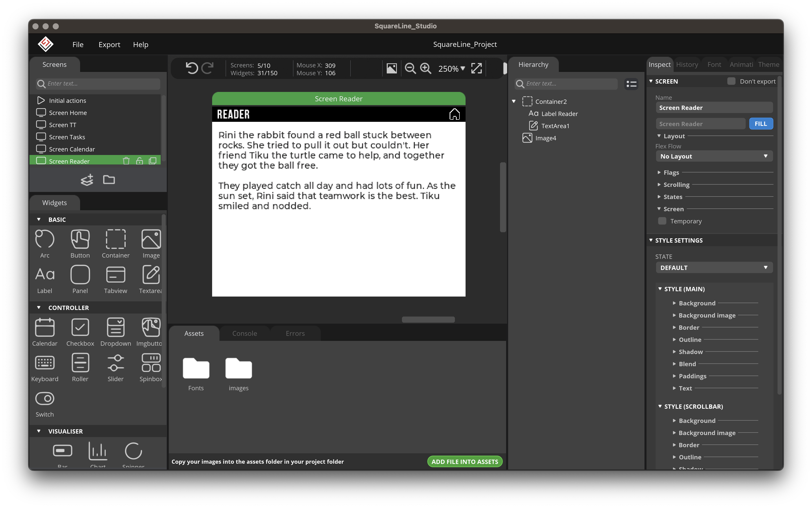Screen dimensions: 812x508
Task: Open the Flex Flow No Layout dropdown
Action: pos(714,156)
